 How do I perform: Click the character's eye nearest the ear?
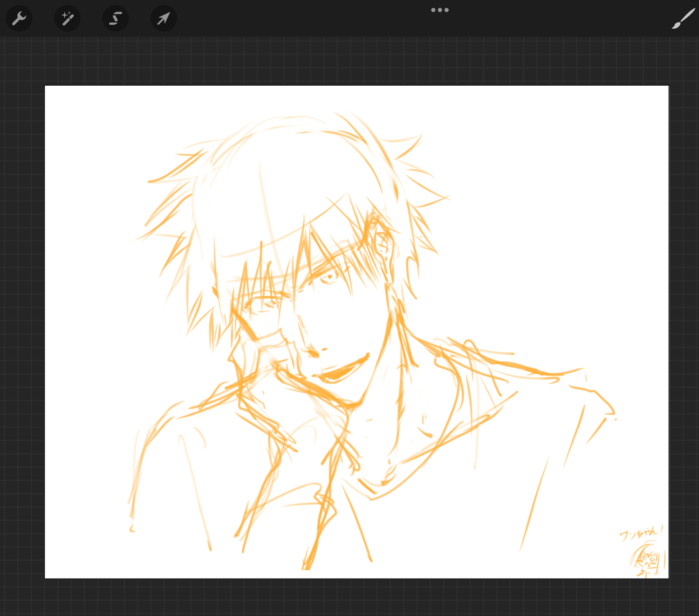click(x=329, y=277)
